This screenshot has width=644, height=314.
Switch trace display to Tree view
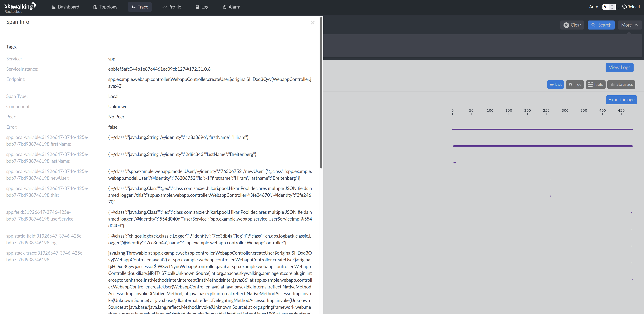pyautogui.click(x=575, y=84)
